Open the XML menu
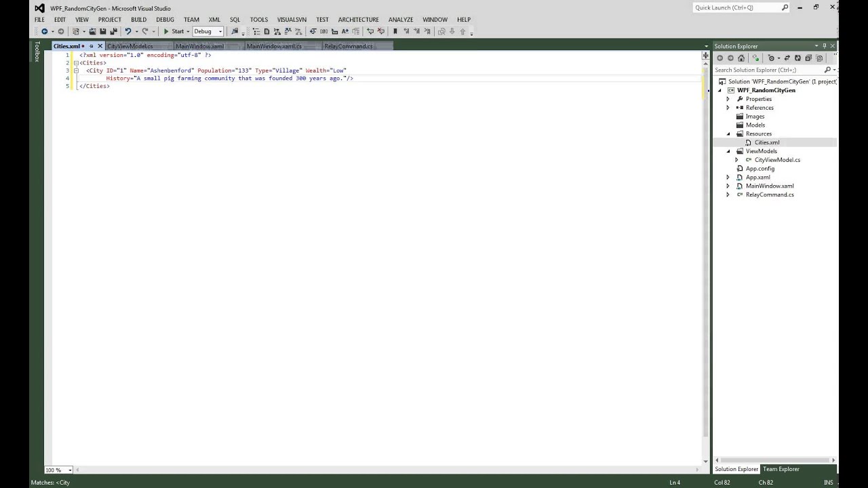 (214, 20)
